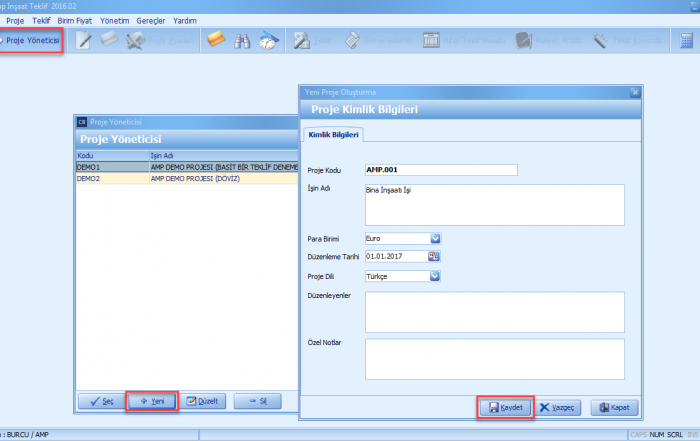Viewport: 700px width, 441px height.
Task: Expand the Proje Dili dropdown
Action: tap(435, 276)
